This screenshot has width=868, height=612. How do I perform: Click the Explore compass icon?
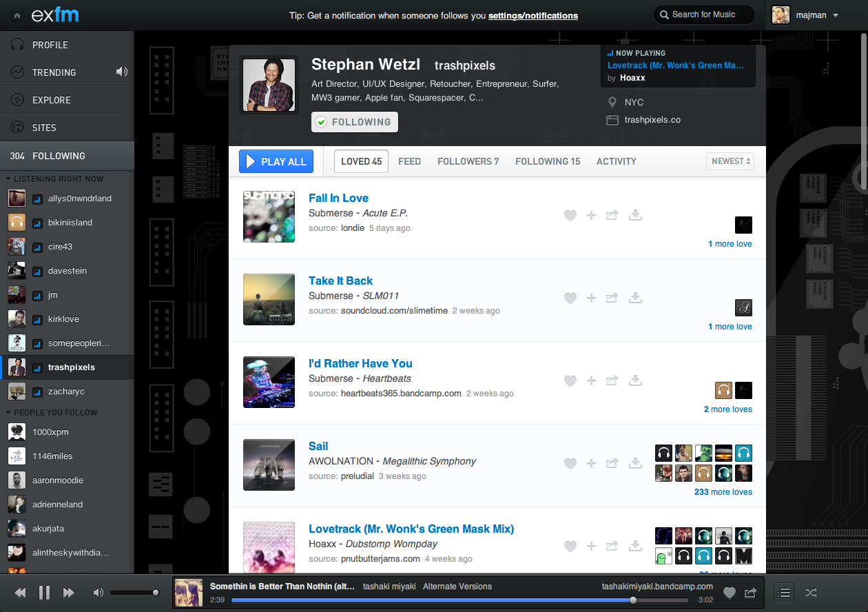18,100
